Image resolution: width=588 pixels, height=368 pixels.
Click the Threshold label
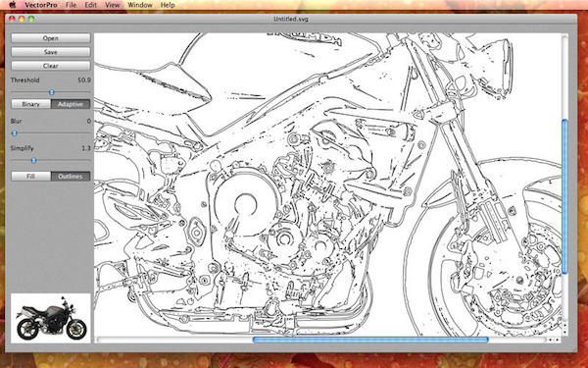coord(24,80)
